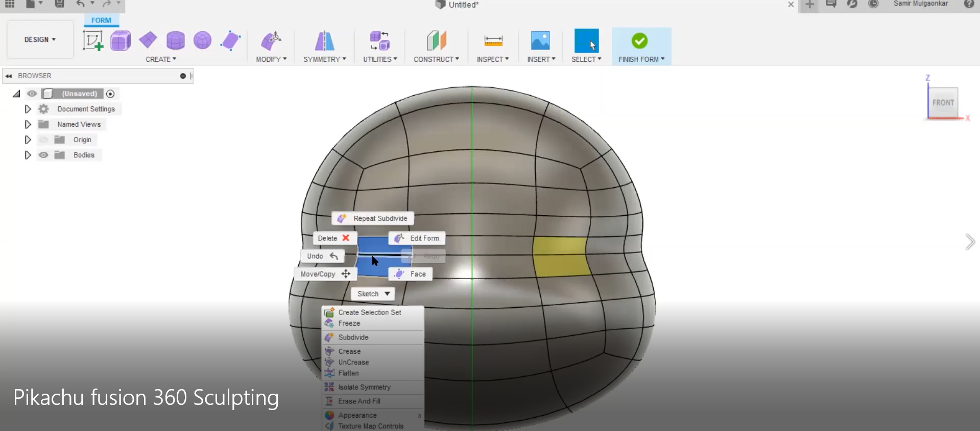
Task: Open the CREATE dropdown menu
Action: coord(161,59)
